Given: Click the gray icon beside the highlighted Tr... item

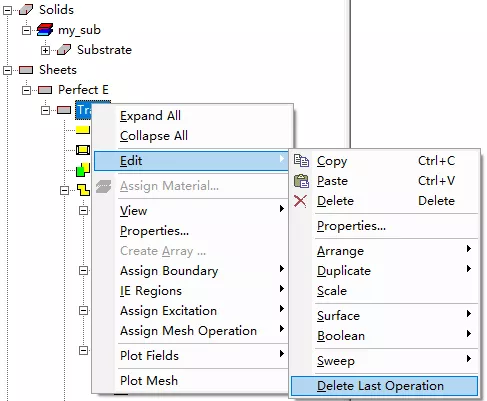Looking at the screenshot, I should 64,110.
